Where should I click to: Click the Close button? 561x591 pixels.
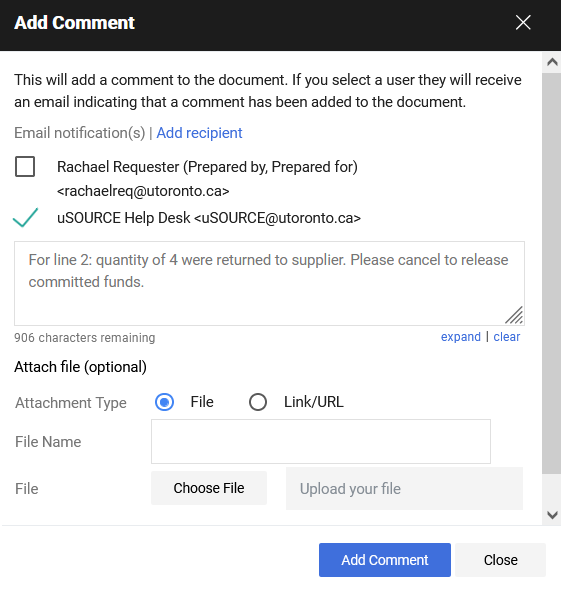(500, 560)
